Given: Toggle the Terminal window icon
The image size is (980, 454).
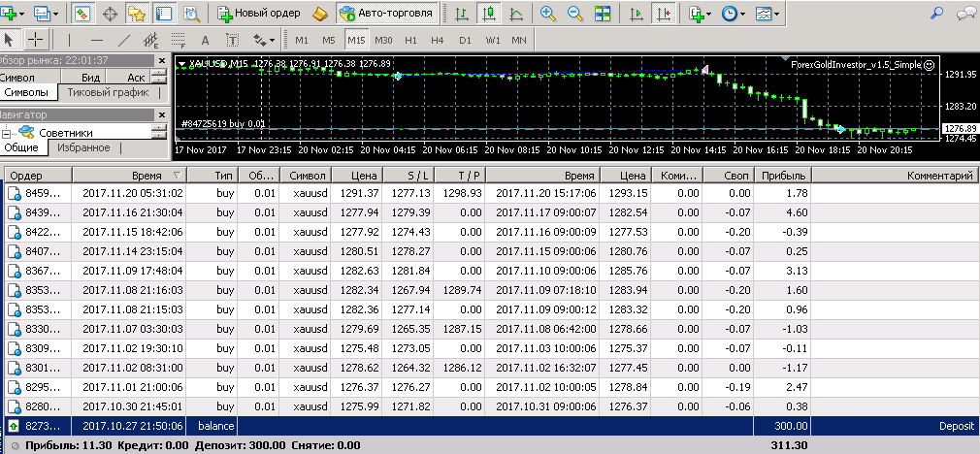Looking at the screenshot, I should 164,13.
